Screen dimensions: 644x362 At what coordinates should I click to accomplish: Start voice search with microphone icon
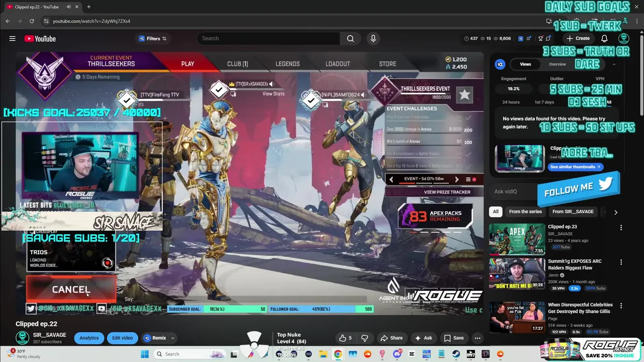[x=373, y=39]
